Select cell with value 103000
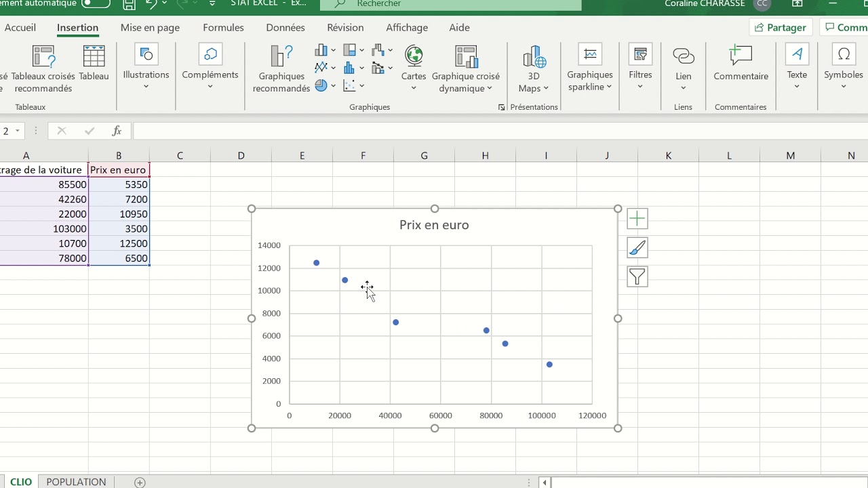The image size is (868, 488). tap(44, 229)
